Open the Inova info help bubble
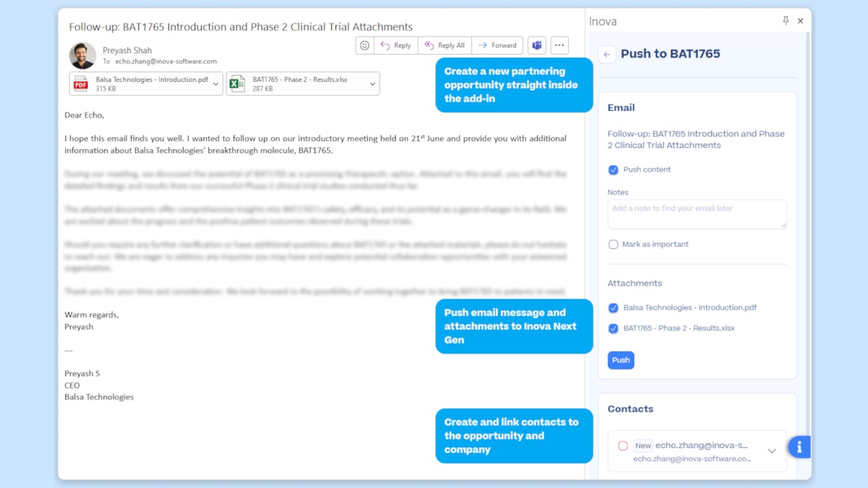This screenshot has height=488, width=868. [x=799, y=447]
